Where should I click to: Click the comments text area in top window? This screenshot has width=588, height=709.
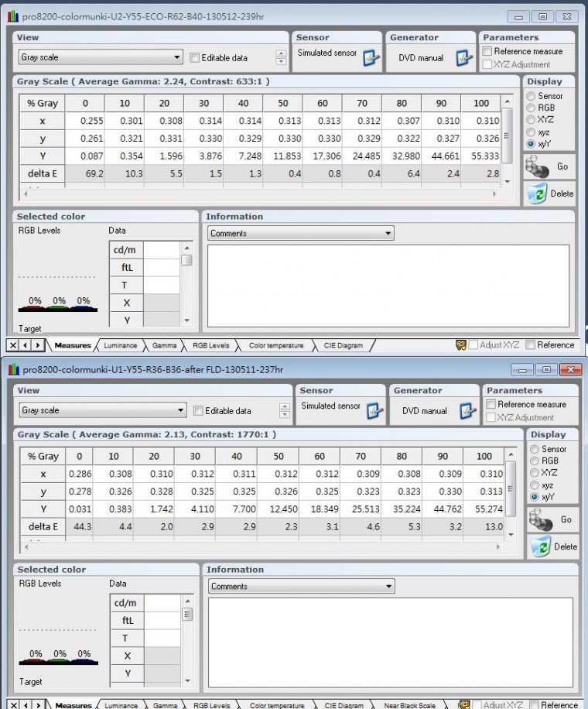(x=388, y=286)
